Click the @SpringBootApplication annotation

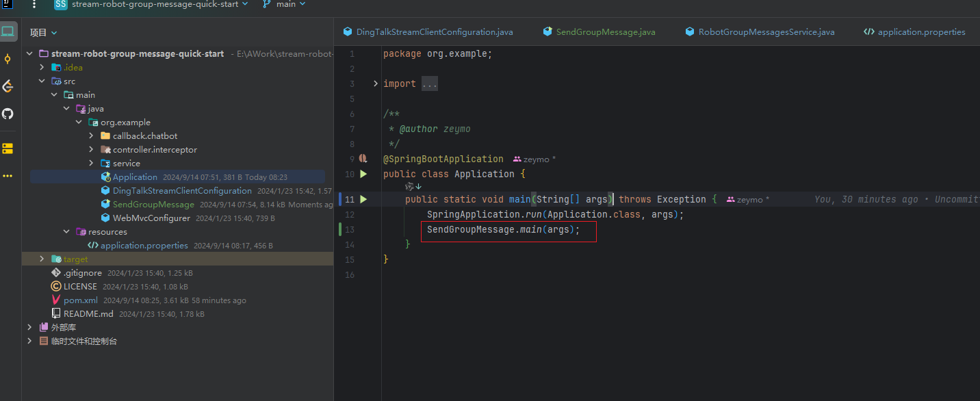[443, 159]
